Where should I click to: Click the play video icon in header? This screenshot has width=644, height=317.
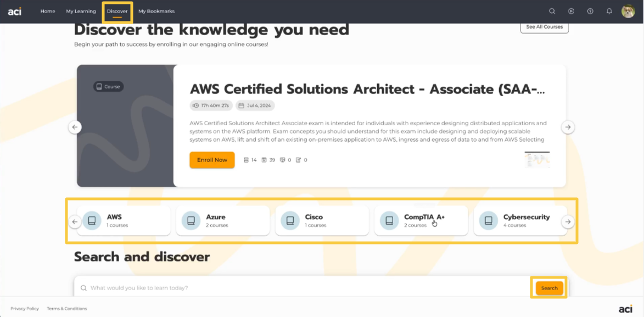(571, 11)
